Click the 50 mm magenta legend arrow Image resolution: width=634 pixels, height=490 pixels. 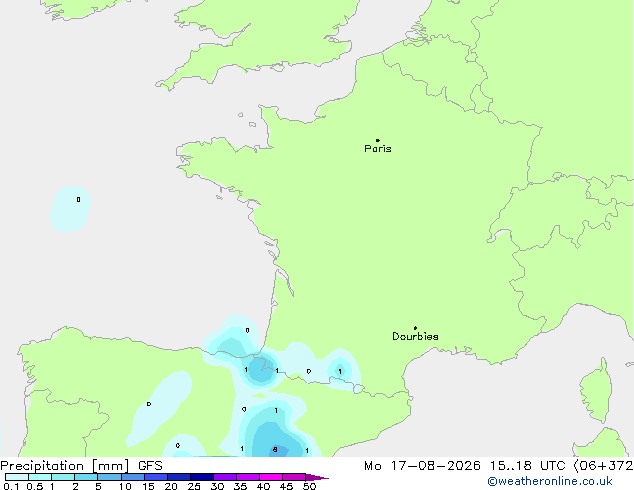[317, 477]
